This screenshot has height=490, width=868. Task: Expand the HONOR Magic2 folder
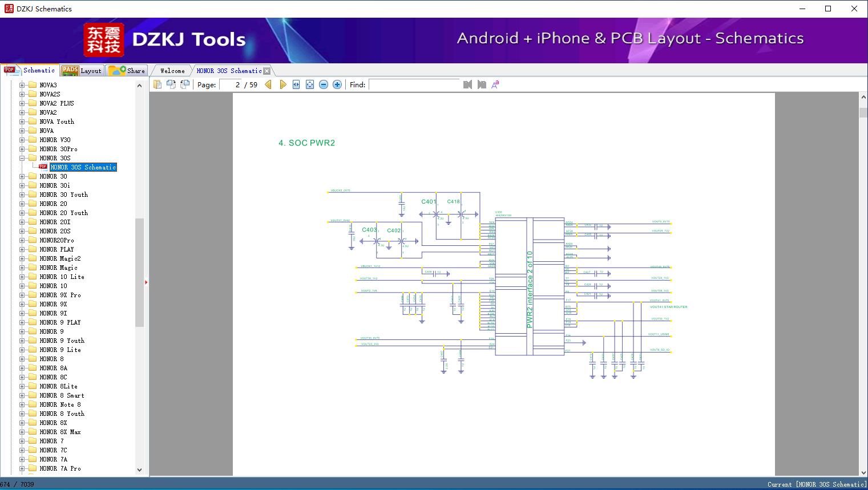[22, 258]
